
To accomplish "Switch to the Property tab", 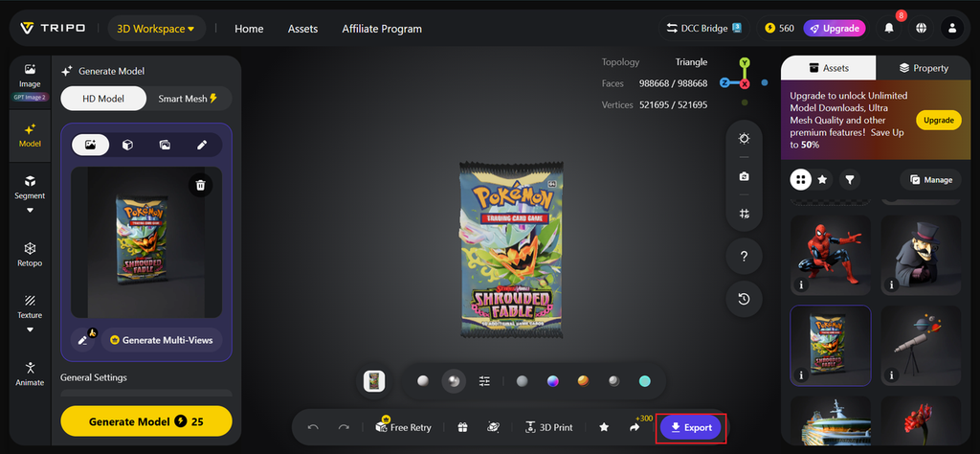I will 924,68.
